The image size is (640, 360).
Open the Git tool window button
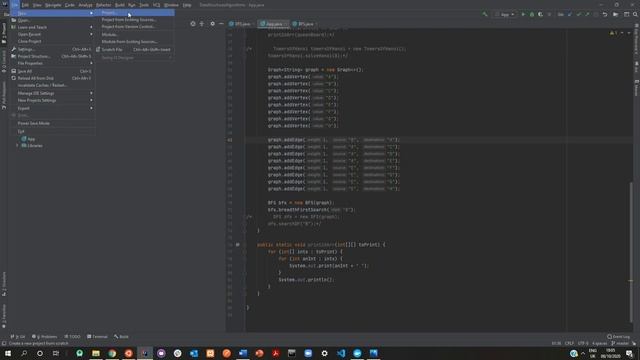(18, 336)
